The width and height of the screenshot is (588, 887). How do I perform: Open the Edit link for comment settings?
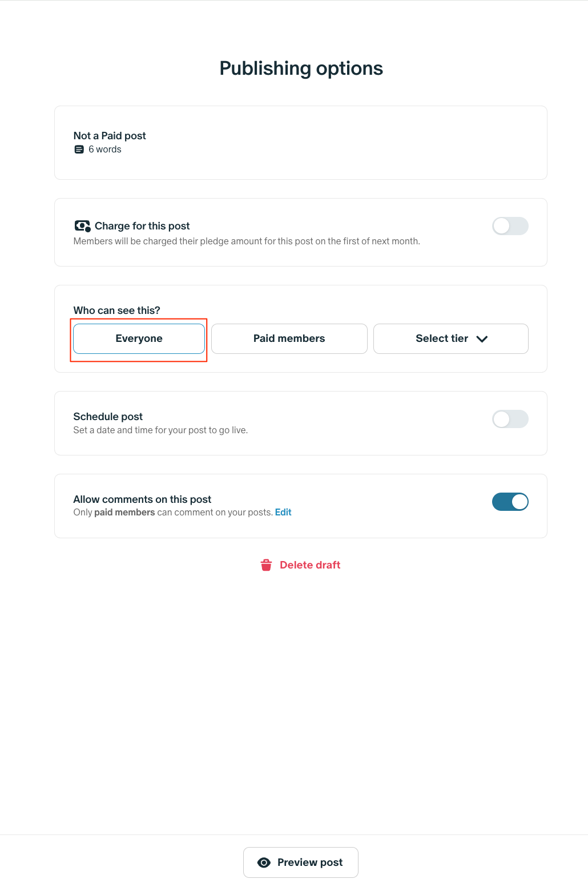point(283,513)
